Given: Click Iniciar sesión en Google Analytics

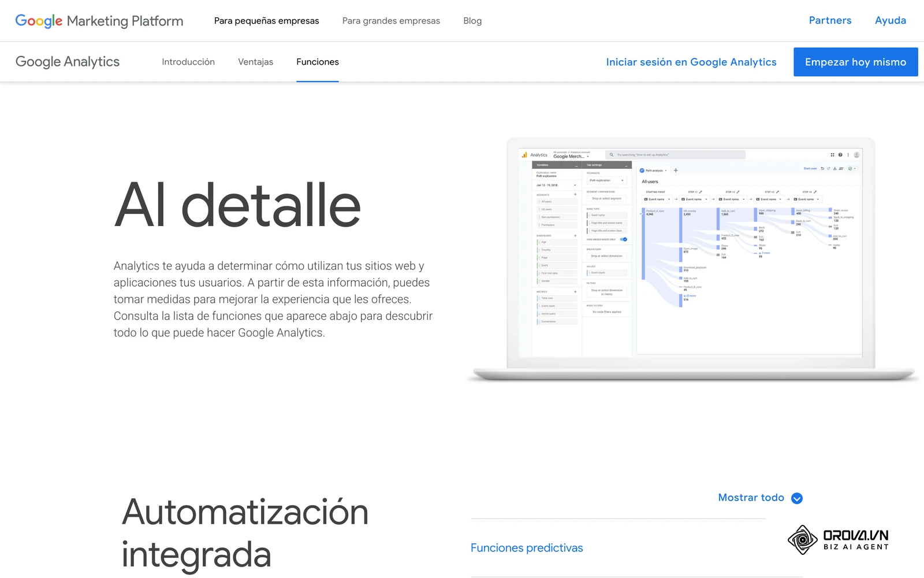Looking at the screenshot, I should coord(691,62).
